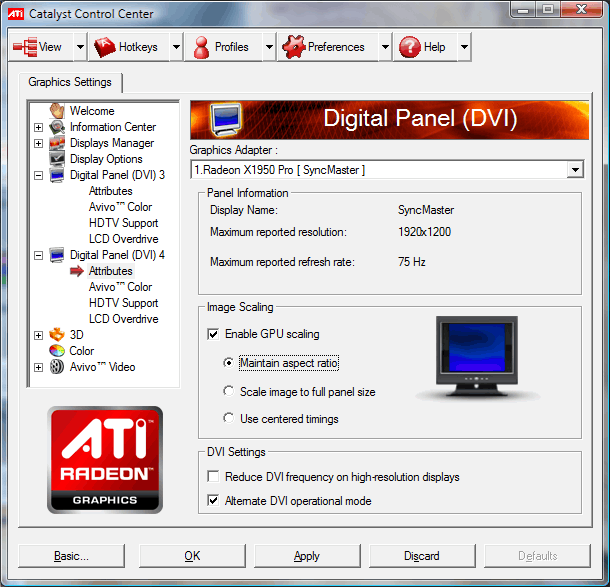Click the Digital Panel (DVI) 4 monitor icon

(x=57, y=255)
